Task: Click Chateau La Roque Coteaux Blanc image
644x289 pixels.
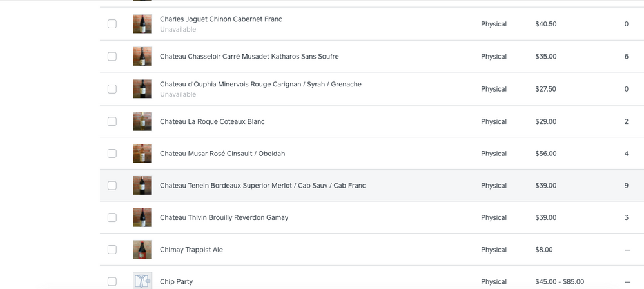Action: pos(142,121)
